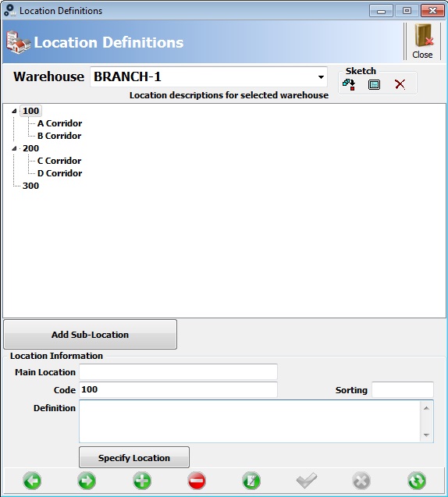Image resolution: width=448 pixels, height=497 pixels.
Task: Select D Corridor in the tree
Action: (x=59, y=173)
